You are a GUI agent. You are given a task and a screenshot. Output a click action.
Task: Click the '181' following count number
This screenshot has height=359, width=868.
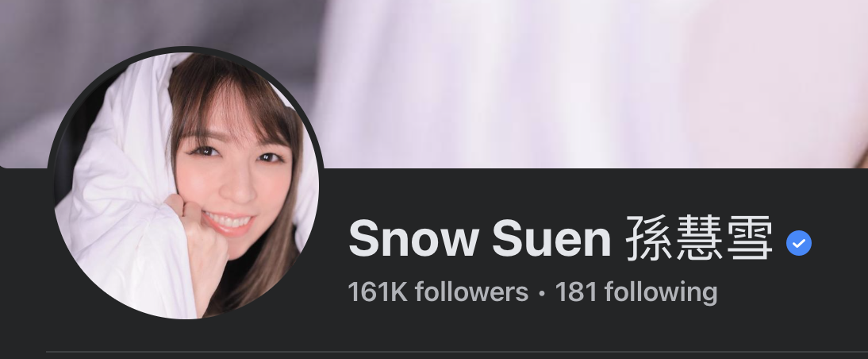click(576, 292)
